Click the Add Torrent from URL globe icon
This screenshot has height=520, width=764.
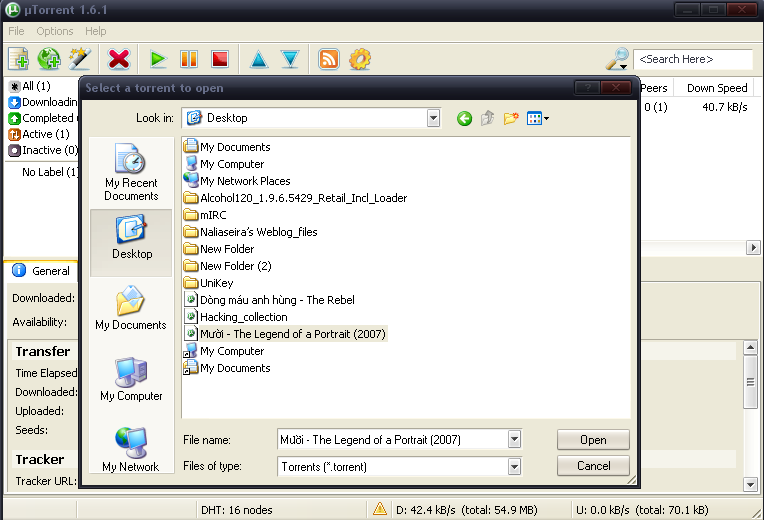tap(49, 59)
